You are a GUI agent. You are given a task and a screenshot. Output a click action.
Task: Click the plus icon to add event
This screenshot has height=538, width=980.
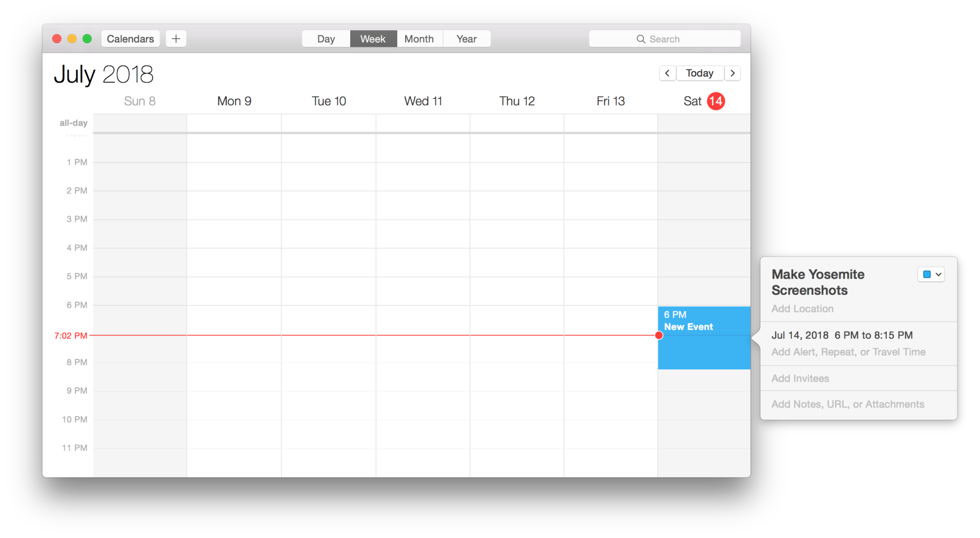176,39
